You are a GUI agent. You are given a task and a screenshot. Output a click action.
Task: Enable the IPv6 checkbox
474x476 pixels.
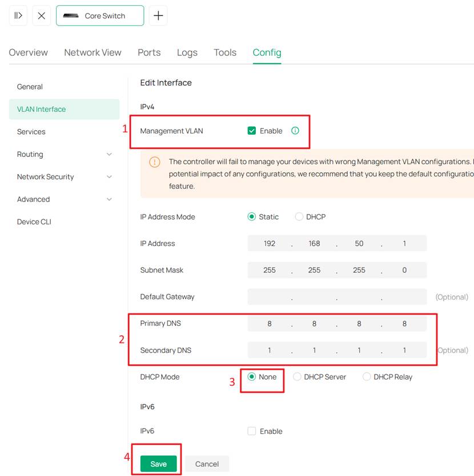point(252,431)
